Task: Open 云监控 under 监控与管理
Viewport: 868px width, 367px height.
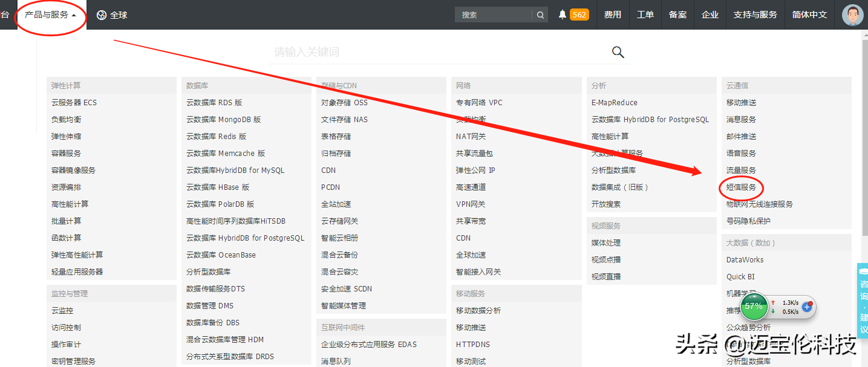Action: click(x=62, y=311)
